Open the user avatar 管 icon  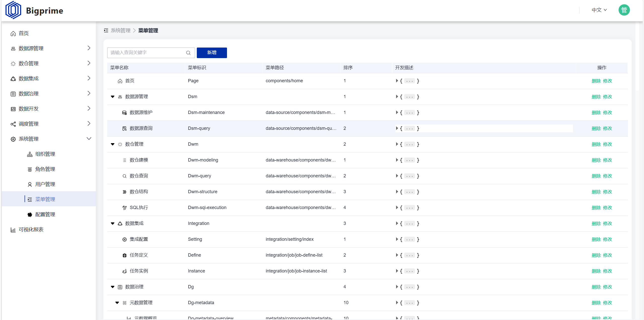[x=624, y=10]
